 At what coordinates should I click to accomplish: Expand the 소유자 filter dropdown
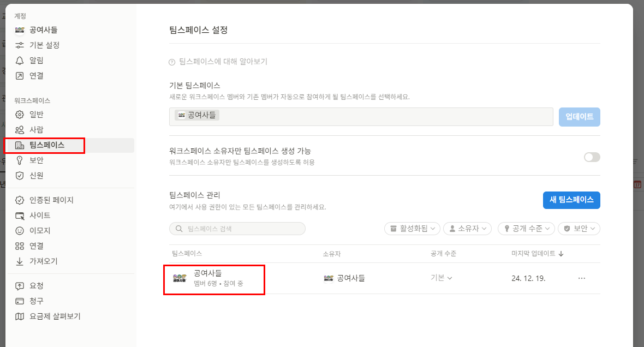click(x=467, y=229)
